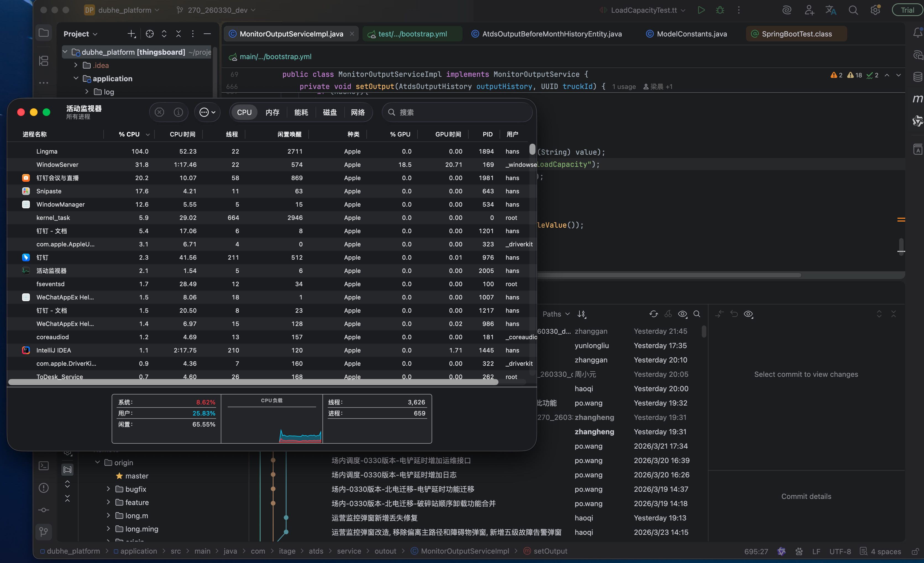Expand the .idea folder
The height and width of the screenshot is (563, 924).
76,65
